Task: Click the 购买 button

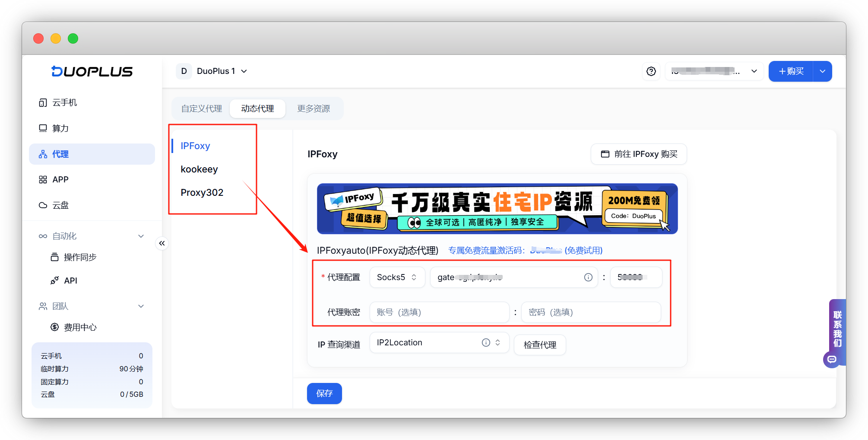Action: (x=791, y=71)
